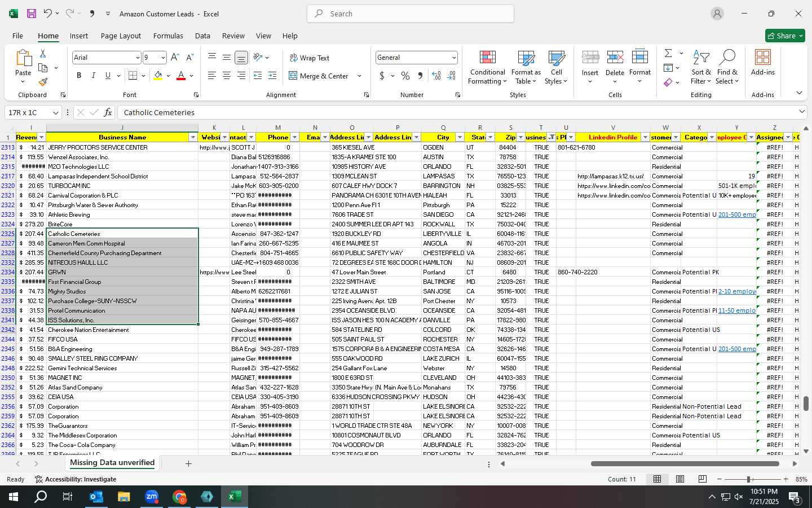Image resolution: width=812 pixels, height=508 pixels.
Task: Apply Center horizontal alignment
Action: click(x=226, y=76)
